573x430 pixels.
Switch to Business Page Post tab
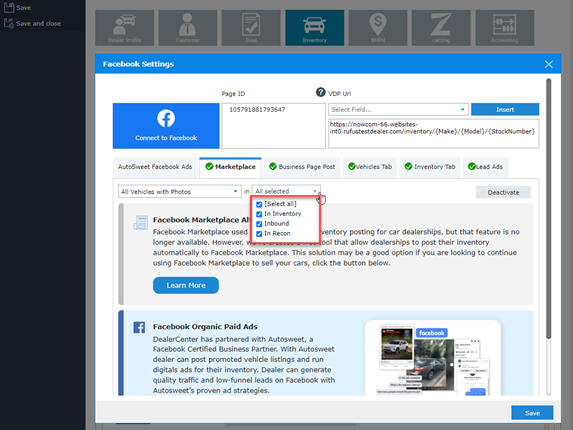tap(302, 167)
